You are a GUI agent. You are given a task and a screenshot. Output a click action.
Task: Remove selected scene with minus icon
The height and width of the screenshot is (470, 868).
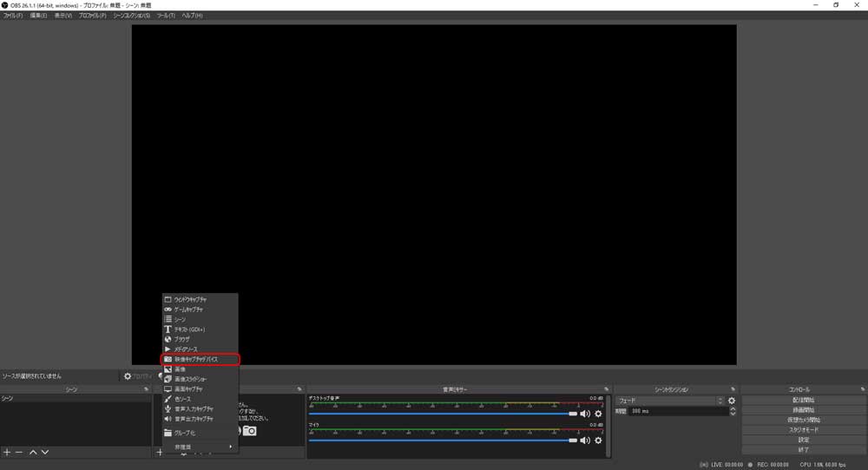click(x=19, y=453)
